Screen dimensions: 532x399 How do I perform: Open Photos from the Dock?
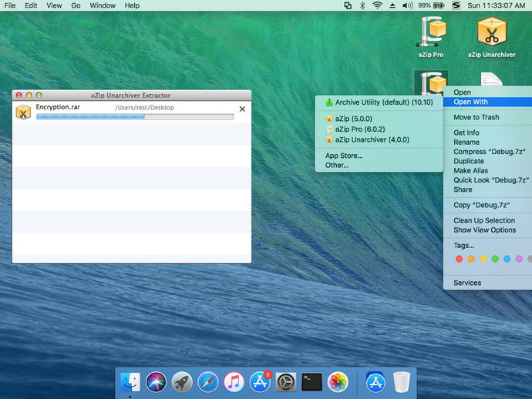point(338,382)
